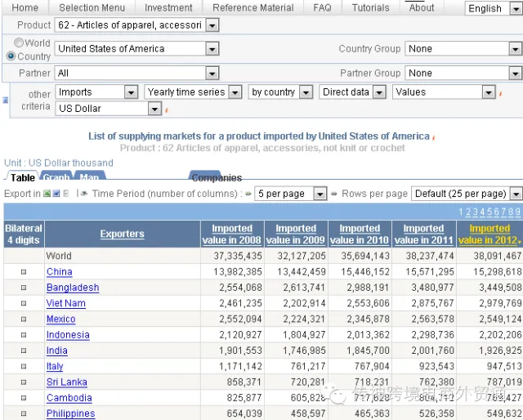Viewport: 523px width, 420px height.
Task: Open the Tutorials menu
Action: click(371, 7)
